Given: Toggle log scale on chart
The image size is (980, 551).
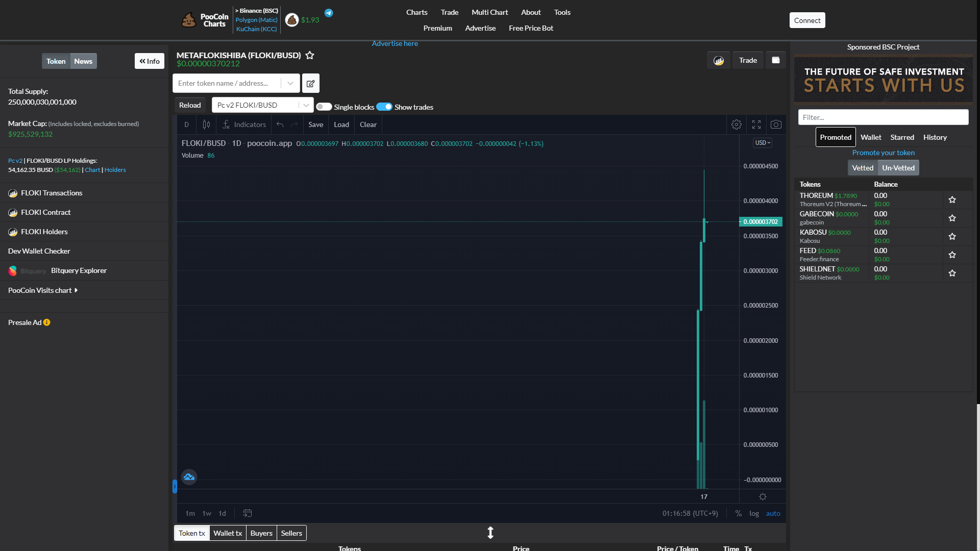Looking at the screenshot, I should pos(754,513).
